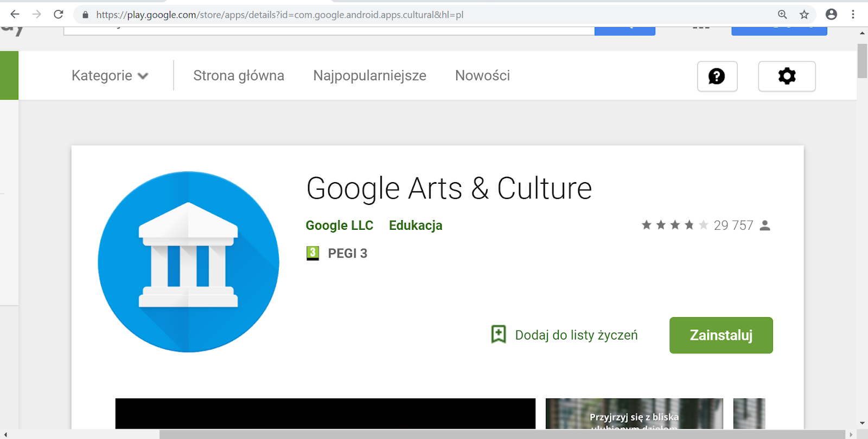The image size is (868, 439).
Task: Click the horizontal scrollbar thumb
Action: click(x=502, y=434)
